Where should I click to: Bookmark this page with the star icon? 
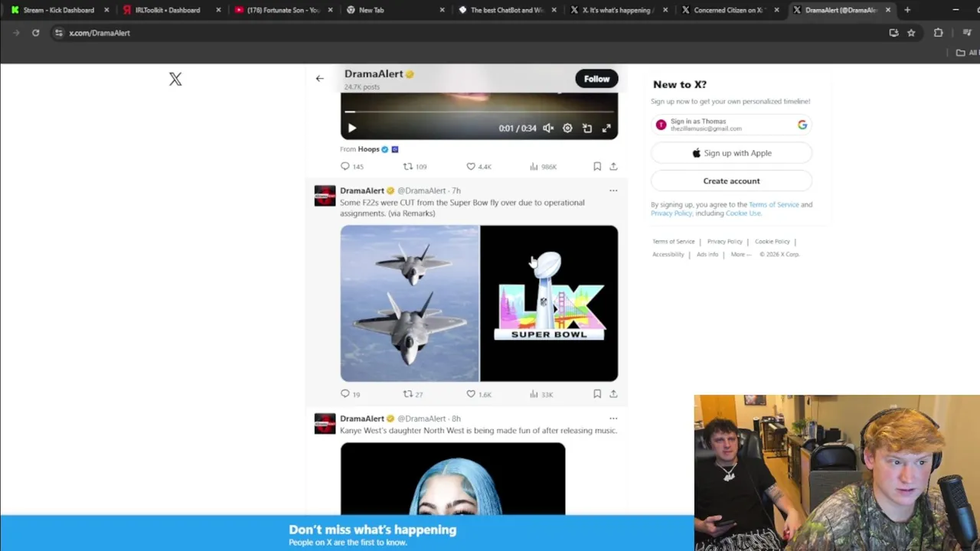coord(911,33)
